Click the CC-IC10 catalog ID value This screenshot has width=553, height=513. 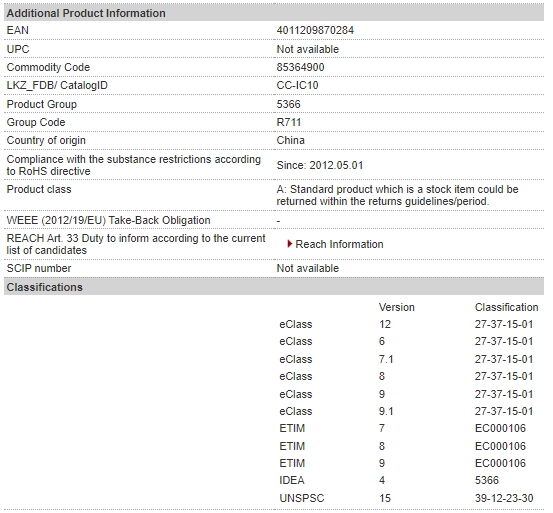(297, 85)
